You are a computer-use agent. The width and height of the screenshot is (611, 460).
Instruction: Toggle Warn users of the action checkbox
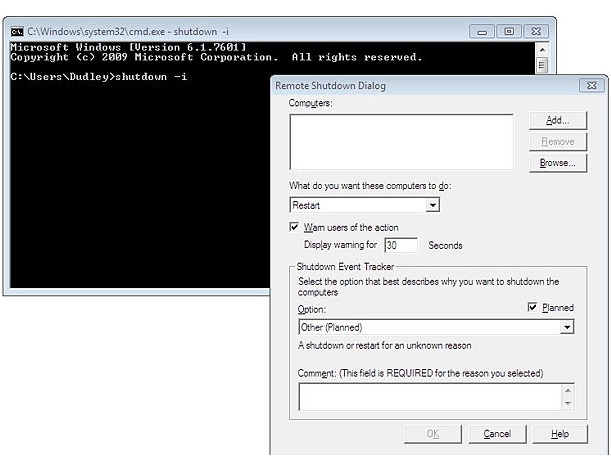(294, 226)
